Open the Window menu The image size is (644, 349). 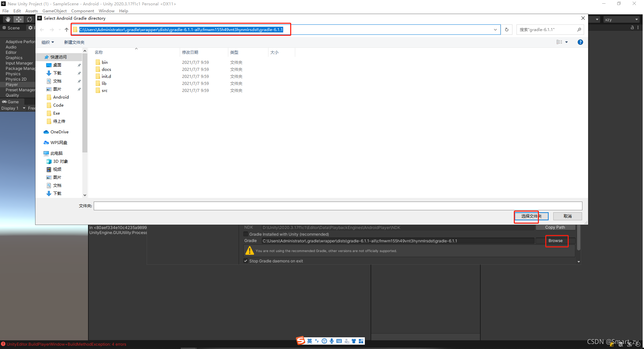click(106, 11)
